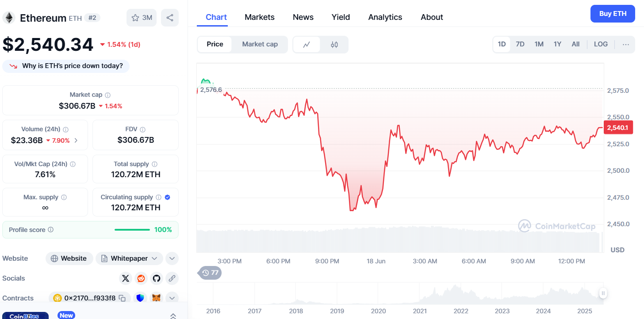Open the Chart tab
The image size is (644, 319).
[216, 17]
